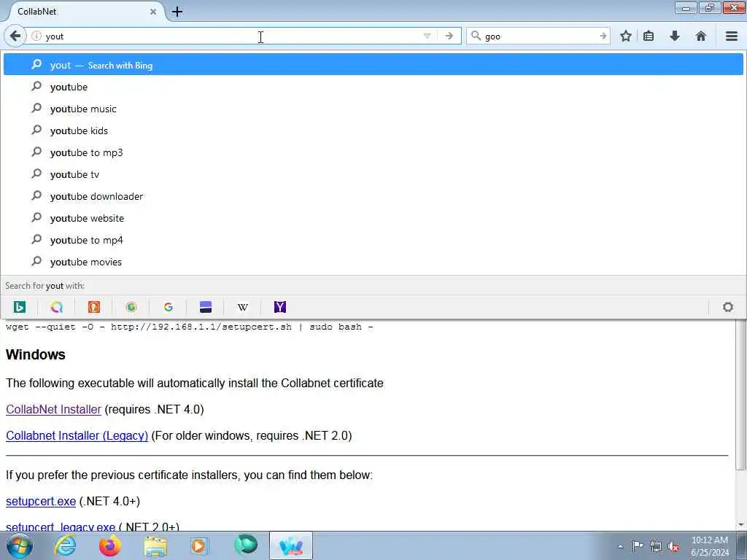
Task: Go to the Home page icon
Action: tap(701, 36)
